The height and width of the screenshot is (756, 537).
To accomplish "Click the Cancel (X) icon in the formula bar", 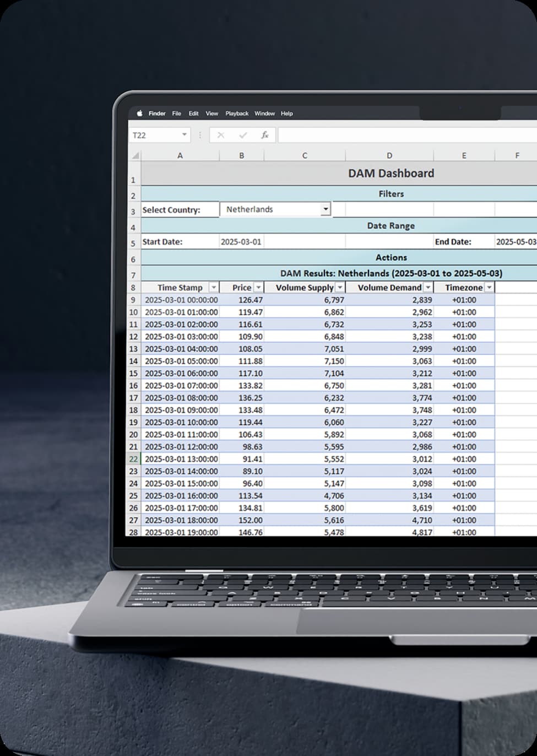I will (222, 135).
